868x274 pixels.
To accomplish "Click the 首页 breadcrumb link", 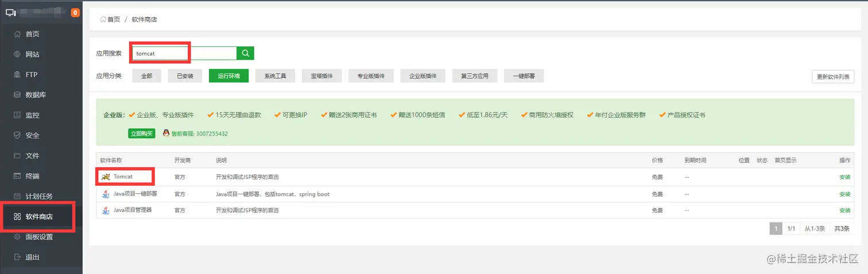I will [114, 19].
